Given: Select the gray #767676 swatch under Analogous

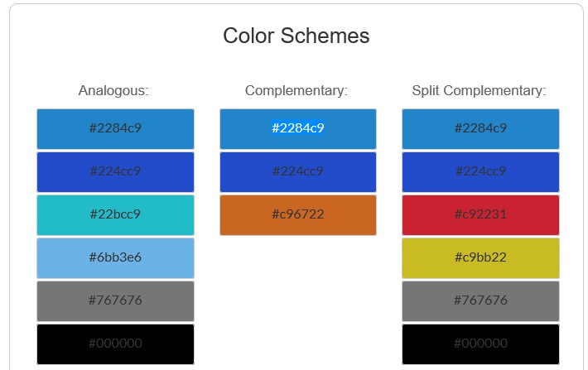Looking at the screenshot, I should (115, 301).
